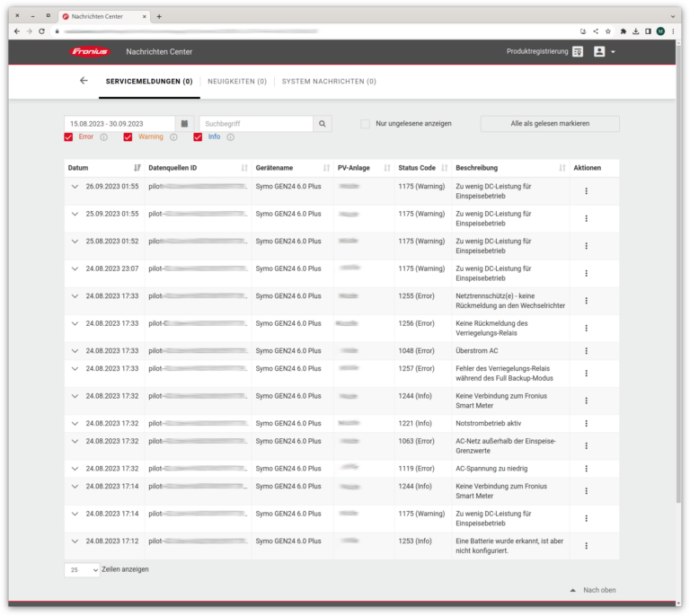Expand the 24.08.2023 17:12 message row
690x616 pixels.
click(75, 541)
